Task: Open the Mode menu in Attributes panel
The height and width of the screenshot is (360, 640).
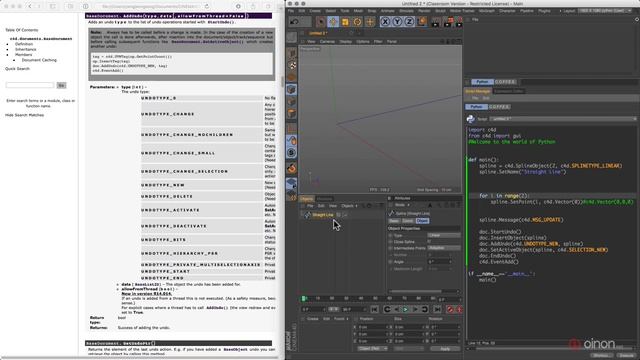Action: click(401, 205)
